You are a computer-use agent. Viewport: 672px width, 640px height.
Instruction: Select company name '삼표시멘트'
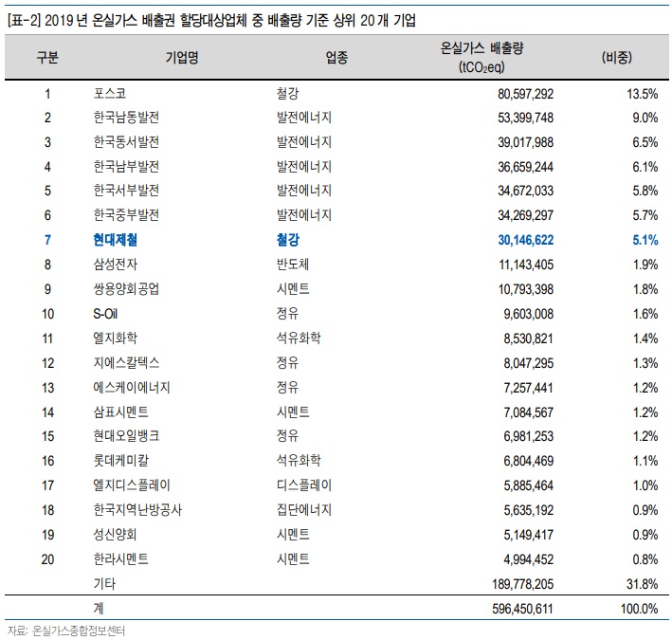(x=121, y=411)
